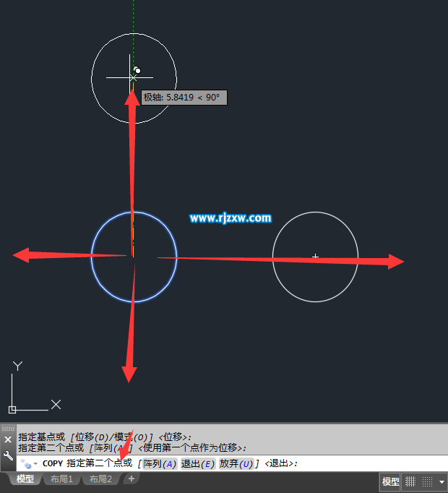The image size is (448, 493).
Task: Open command line customize wrench icon
Action: point(8,455)
